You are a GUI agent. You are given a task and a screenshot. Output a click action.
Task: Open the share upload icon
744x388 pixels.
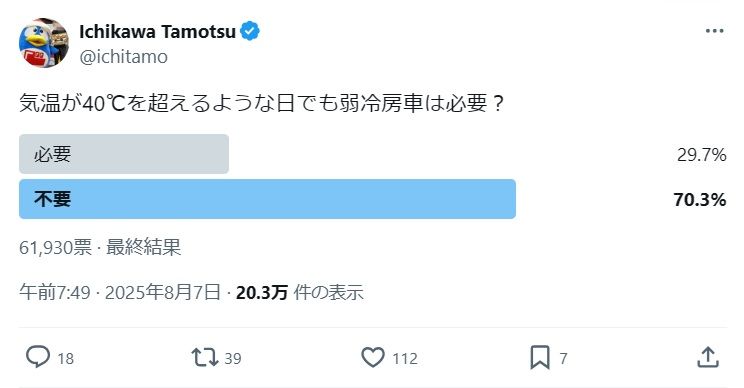708,358
